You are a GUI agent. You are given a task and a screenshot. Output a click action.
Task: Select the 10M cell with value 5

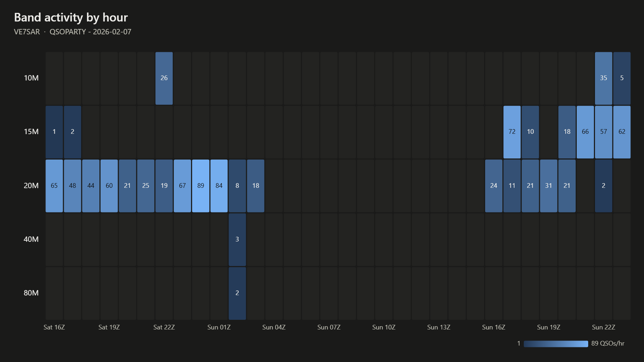pyautogui.click(x=622, y=78)
